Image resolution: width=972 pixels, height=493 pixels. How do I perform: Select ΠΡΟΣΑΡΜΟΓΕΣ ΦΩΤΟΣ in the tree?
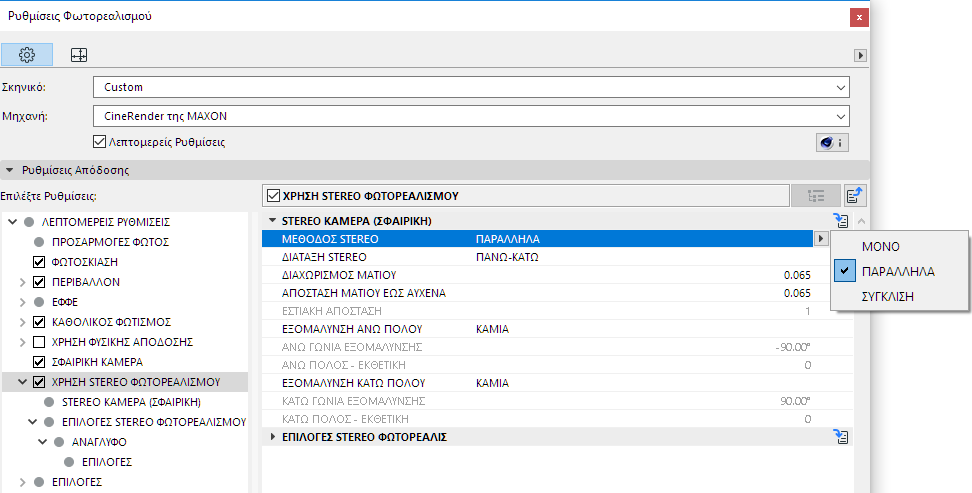(110, 242)
